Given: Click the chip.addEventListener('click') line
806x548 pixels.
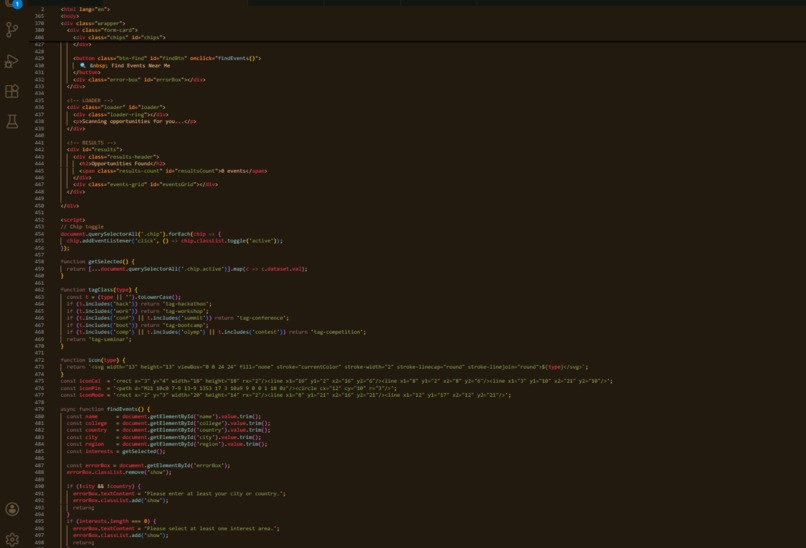Looking at the screenshot, I should pos(174,241).
